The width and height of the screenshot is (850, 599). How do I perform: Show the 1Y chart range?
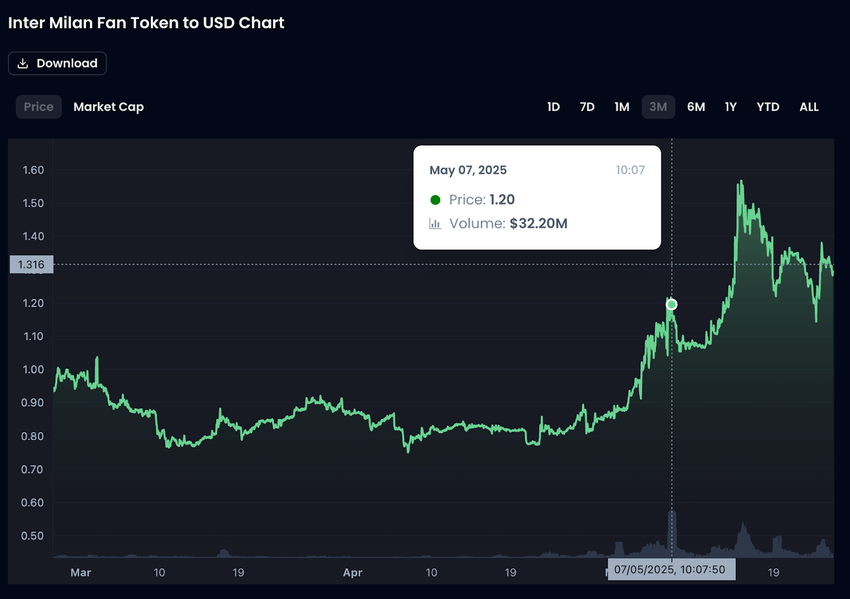[x=731, y=107]
